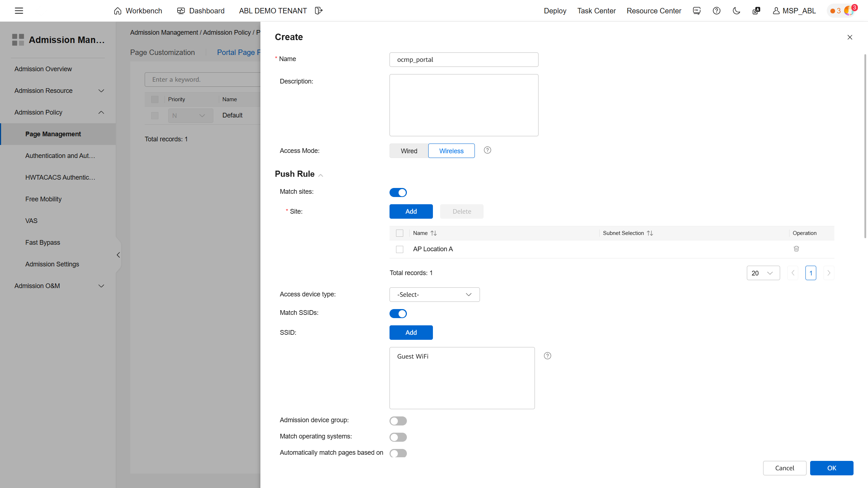Exit tenant via log-out icon

coord(319,10)
